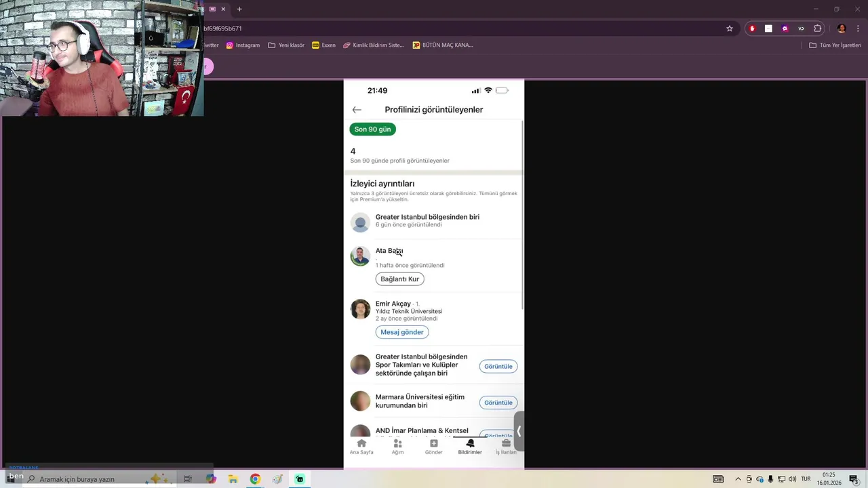Open the green streaming app taskbar icon
Image resolution: width=868 pixels, height=488 pixels.
pyautogui.click(x=300, y=479)
